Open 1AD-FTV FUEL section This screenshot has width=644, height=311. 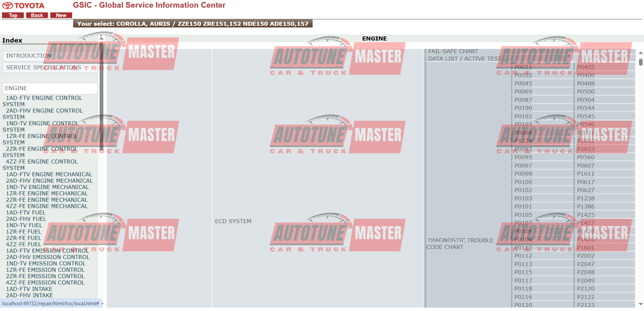point(26,213)
